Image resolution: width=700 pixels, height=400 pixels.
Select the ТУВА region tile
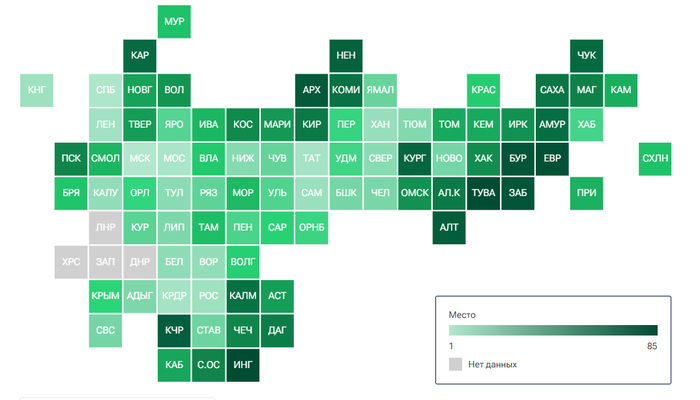coord(483,193)
